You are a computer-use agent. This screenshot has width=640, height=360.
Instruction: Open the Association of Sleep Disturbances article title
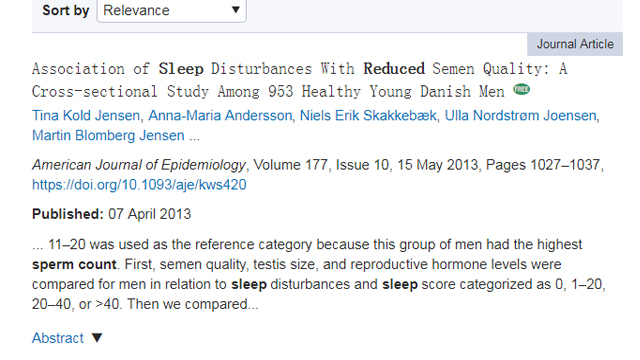tap(300, 80)
